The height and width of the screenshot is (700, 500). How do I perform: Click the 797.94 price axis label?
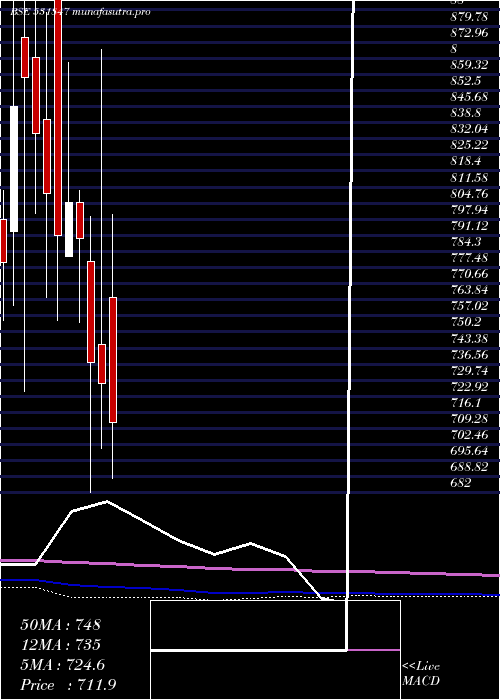pos(469,210)
